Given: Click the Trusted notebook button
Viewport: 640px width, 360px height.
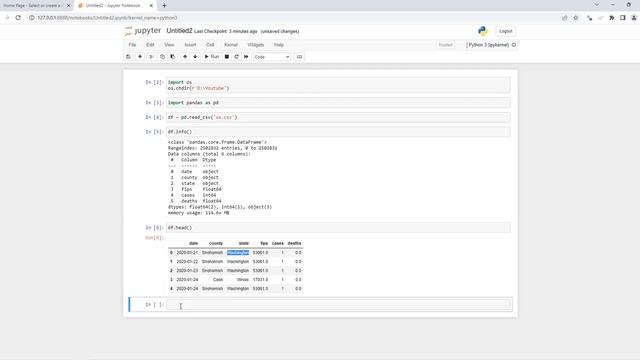Looking at the screenshot, I should click(445, 45).
